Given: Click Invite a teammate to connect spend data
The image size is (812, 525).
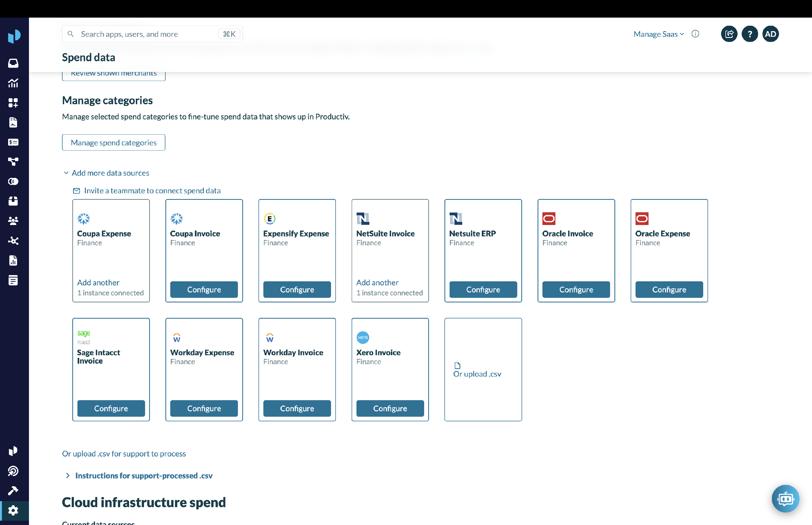Looking at the screenshot, I should tap(152, 191).
